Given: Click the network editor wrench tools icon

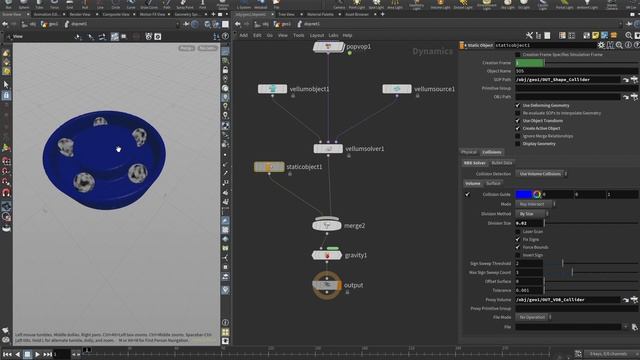Looking at the screenshot, I should 529,36.
